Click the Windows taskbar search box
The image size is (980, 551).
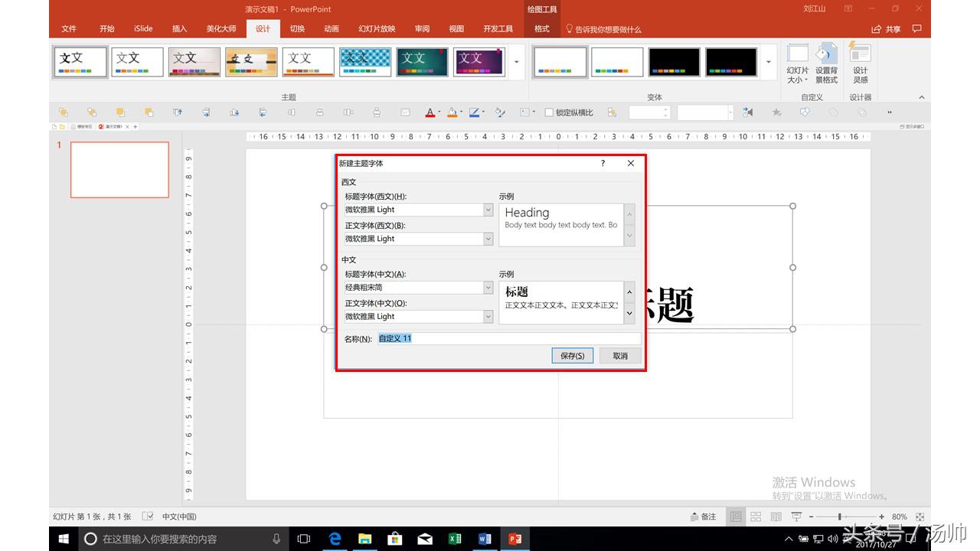click(x=183, y=539)
